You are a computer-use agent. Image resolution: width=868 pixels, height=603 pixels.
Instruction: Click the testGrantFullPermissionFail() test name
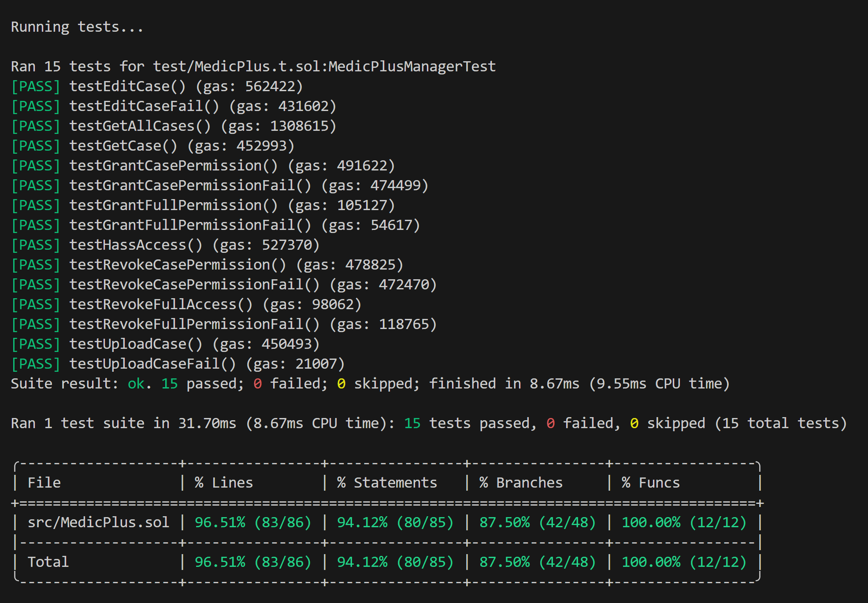point(190,225)
